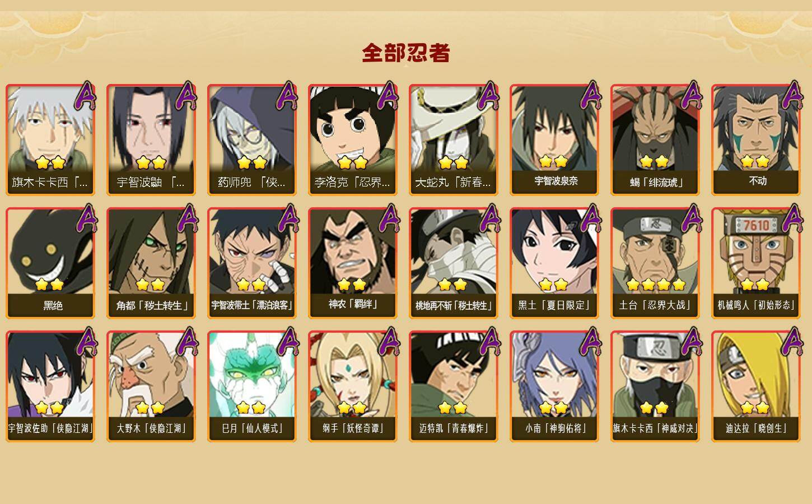Open 宇智波带土「漂泊浪客」 card
812x504 pixels.
pyautogui.click(x=252, y=263)
